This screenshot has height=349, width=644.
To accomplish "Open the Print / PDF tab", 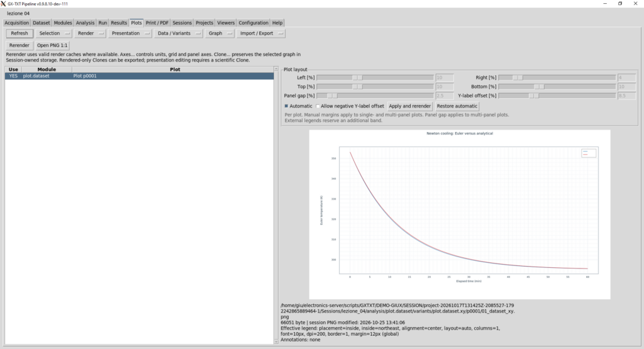I will coord(157,23).
